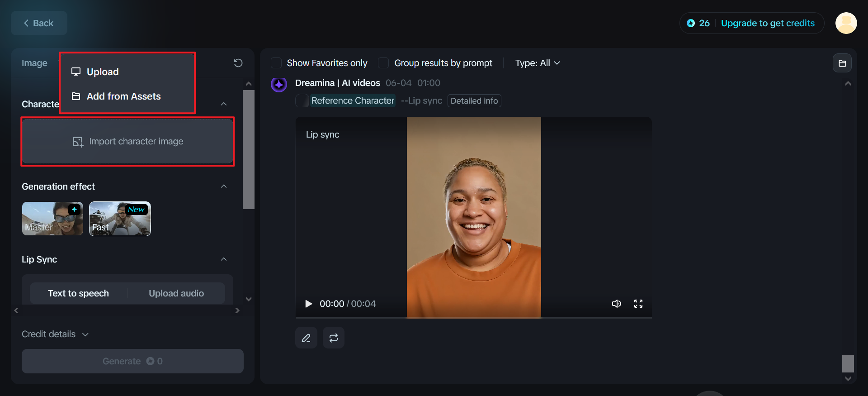Enter video fullscreen mode
The width and height of the screenshot is (868, 396).
(x=638, y=304)
